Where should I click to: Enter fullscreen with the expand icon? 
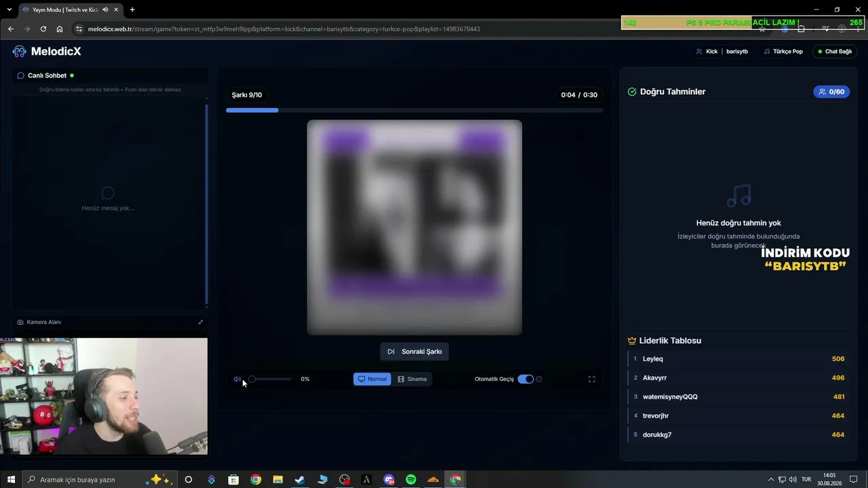(591, 380)
